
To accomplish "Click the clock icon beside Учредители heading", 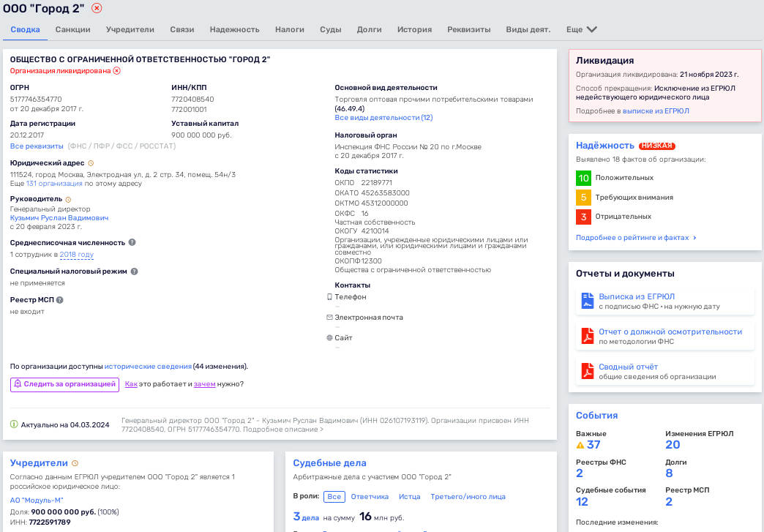I will click(75, 463).
